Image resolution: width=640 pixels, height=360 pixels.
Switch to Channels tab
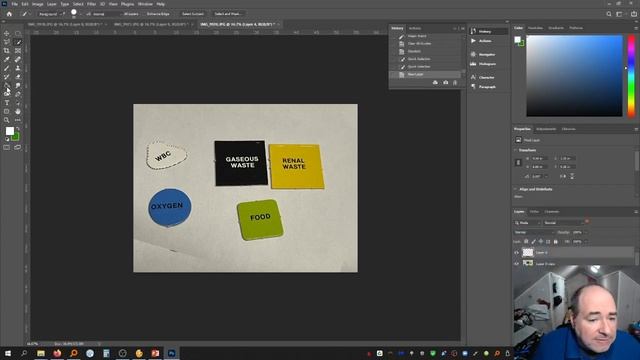(551, 212)
